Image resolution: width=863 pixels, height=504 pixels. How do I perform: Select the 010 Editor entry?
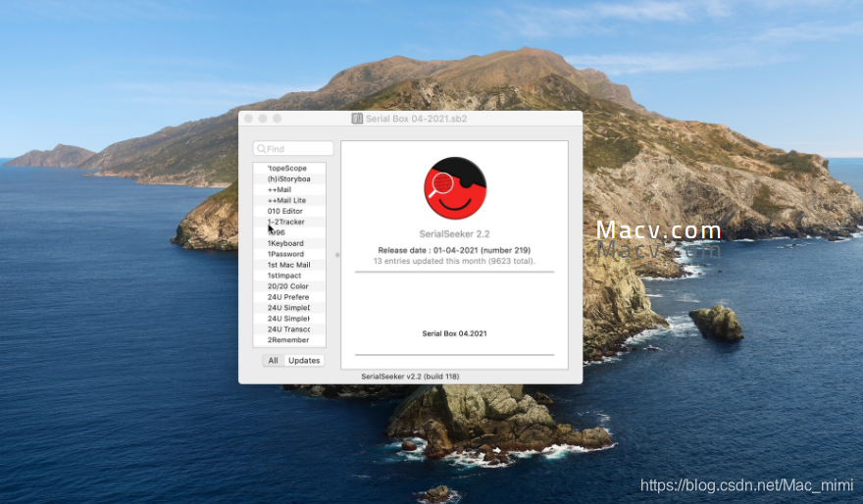(289, 211)
